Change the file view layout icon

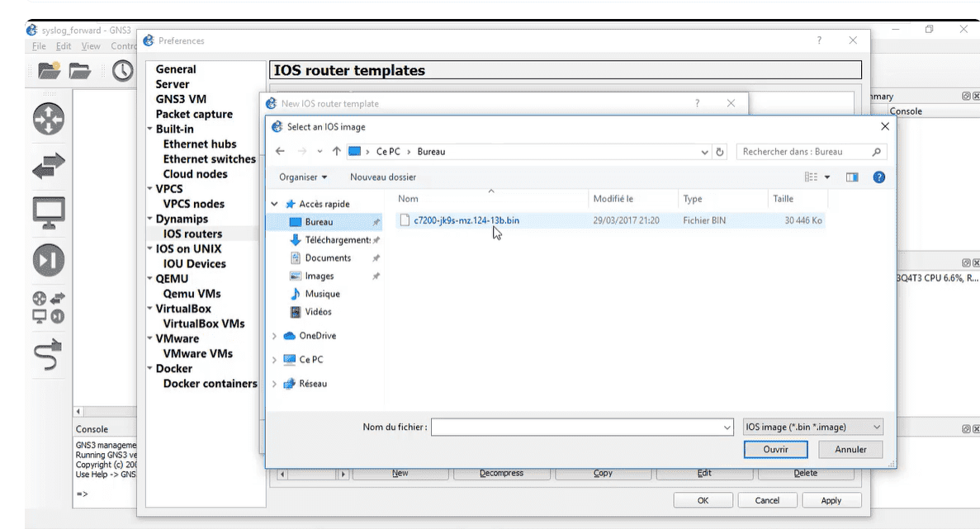[x=812, y=177]
